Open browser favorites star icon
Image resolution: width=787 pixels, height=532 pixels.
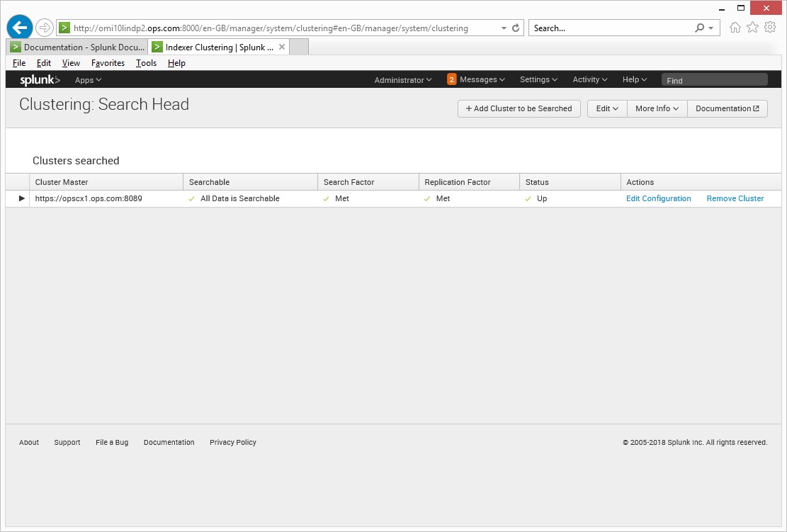point(752,28)
